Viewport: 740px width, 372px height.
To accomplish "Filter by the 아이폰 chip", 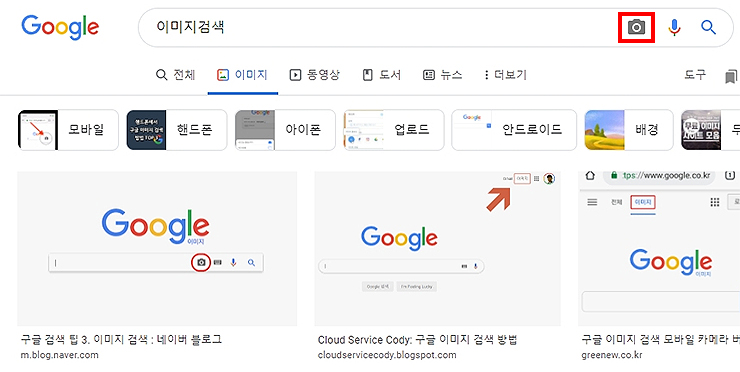I will tap(286, 130).
